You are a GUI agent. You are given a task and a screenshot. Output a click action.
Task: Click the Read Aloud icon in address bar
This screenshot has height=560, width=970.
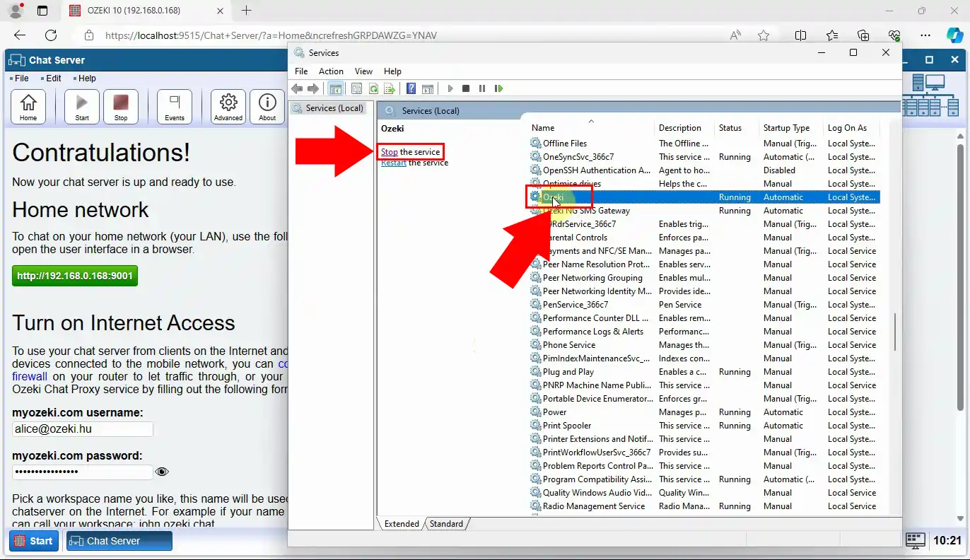[736, 35]
